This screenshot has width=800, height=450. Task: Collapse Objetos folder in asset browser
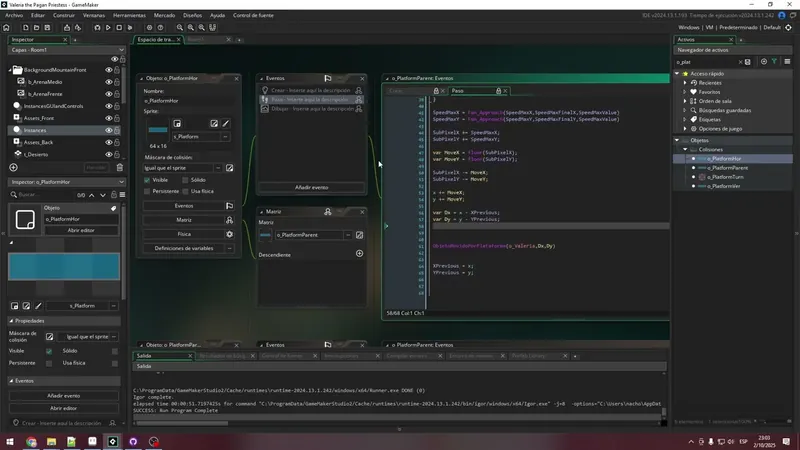click(x=677, y=140)
